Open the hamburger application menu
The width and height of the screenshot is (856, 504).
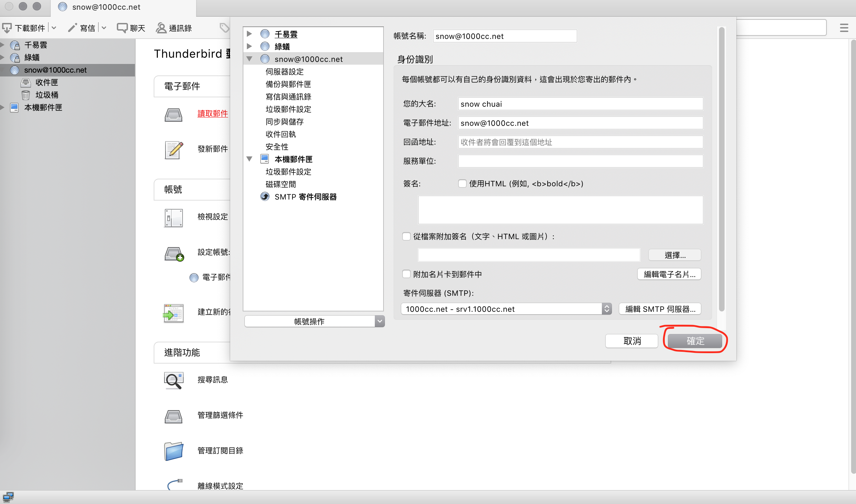click(844, 28)
